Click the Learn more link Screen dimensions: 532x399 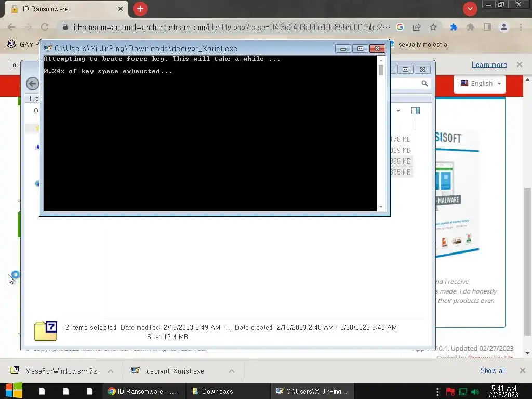[489, 64]
